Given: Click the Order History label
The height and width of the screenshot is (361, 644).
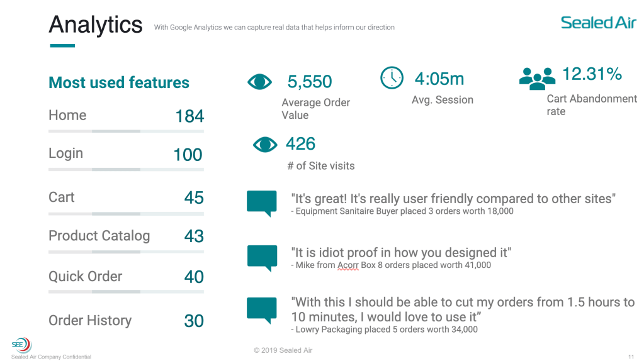Looking at the screenshot, I should click(x=90, y=320).
